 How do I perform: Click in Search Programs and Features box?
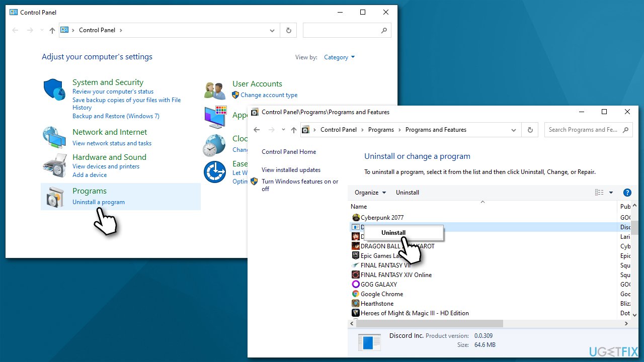tap(588, 130)
